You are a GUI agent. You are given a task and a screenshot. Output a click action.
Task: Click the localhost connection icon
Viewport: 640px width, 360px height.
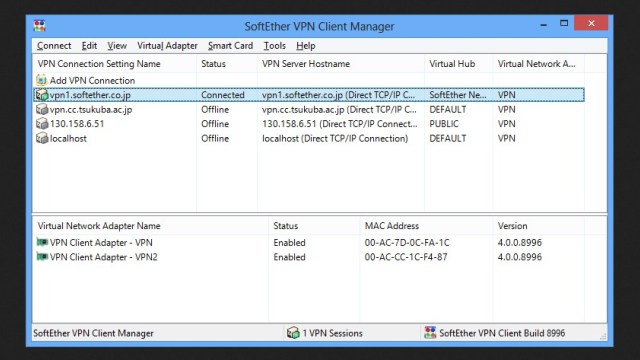42,138
